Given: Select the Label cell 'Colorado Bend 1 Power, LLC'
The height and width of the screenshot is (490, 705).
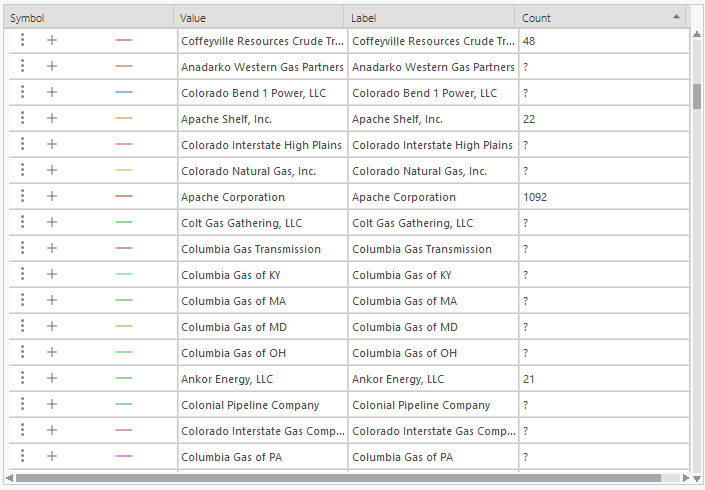Looking at the screenshot, I should click(433, 93).
